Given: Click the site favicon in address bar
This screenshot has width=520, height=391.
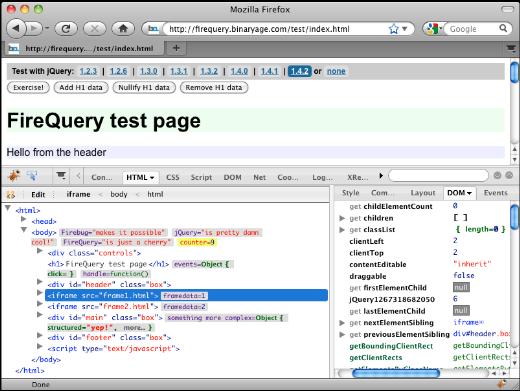Looking at the screenshot, I should click(x=153, y=29).
